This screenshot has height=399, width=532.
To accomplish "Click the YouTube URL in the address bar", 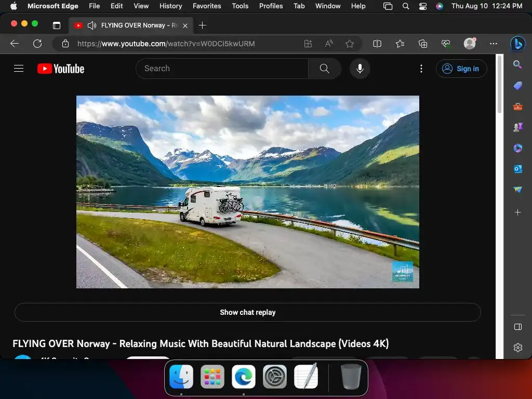I will [x=166, y=44].
